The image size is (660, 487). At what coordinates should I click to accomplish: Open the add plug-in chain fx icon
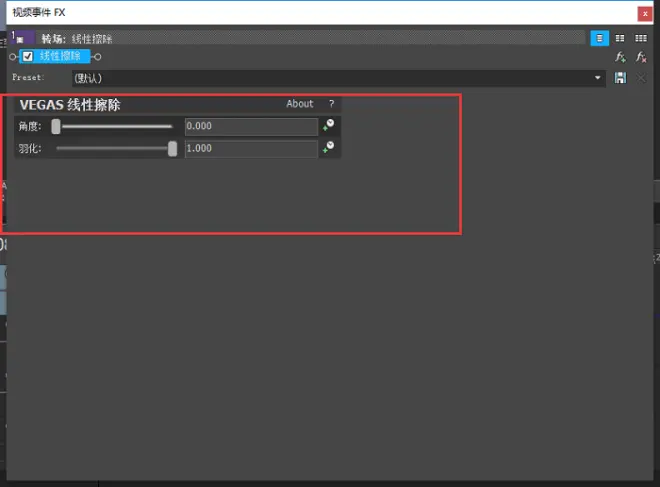[620, 57]
